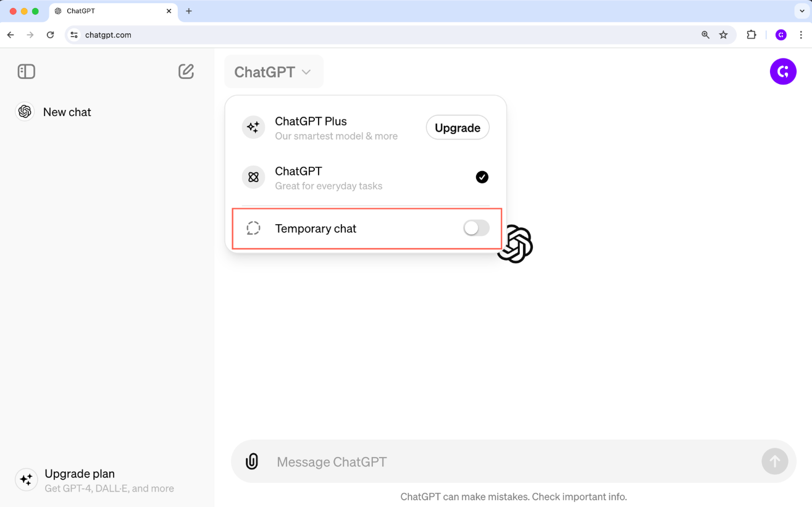Focus the Message ChatGPT input field

click(x=514, y=462)
